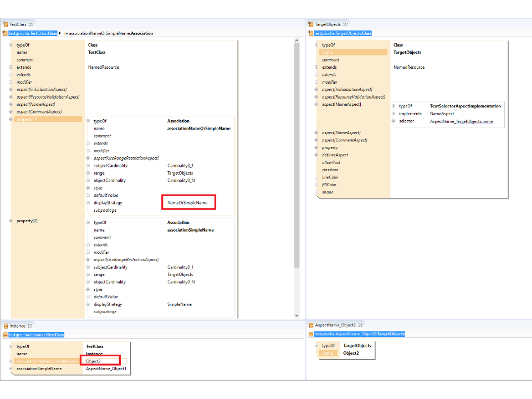Click the association icon before associationNameOrSimpleName breadcrumb
Image resolution: width=532 pixels, height=399 pixels.
point(65,33)
